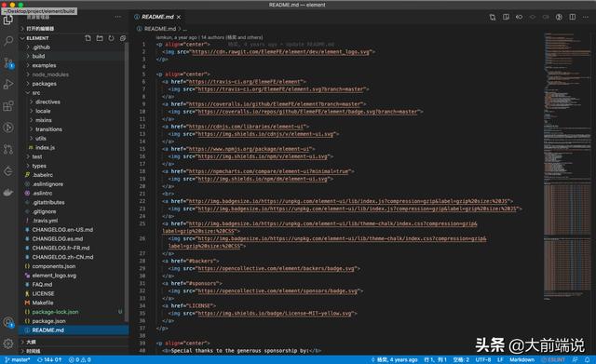
Task: Open the Explorer view in activity bar
Action: (8, 20)
